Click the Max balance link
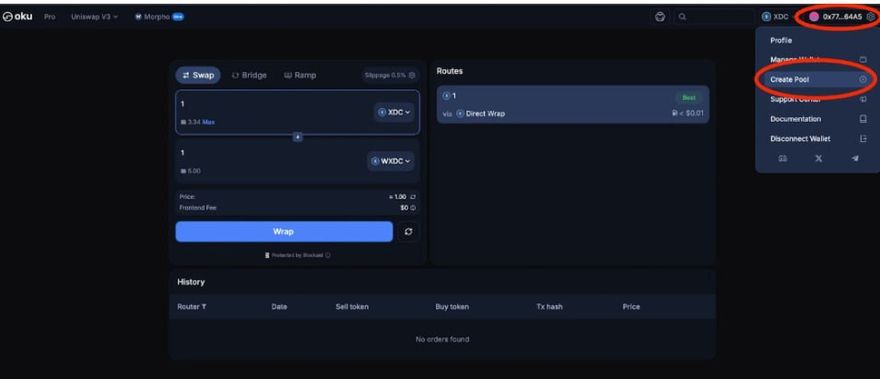This screenshot has width=880, height=379. coord(209,122)
